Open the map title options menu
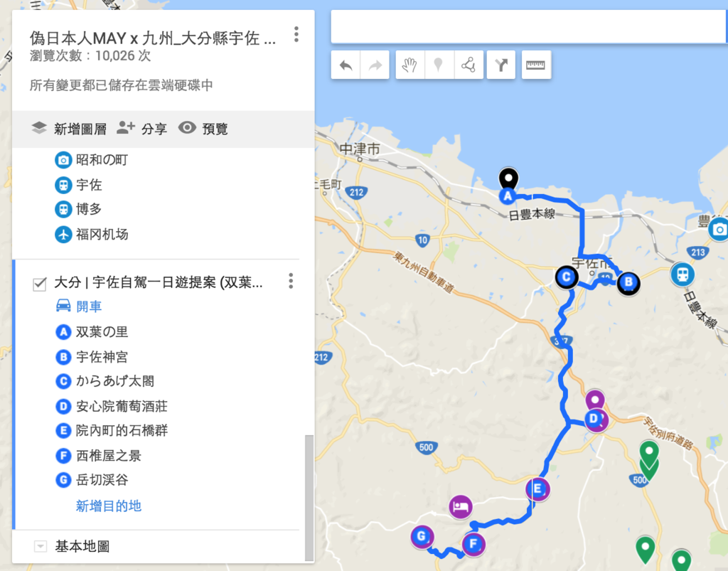Image resolution: width=728 pixels, height=571 pixels. point(296,34)
